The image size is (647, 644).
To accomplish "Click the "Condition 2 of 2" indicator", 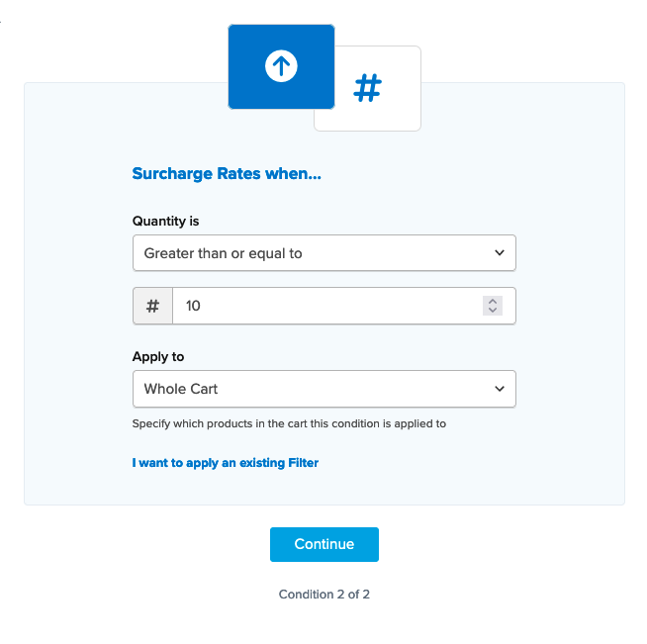I will 324,595.
